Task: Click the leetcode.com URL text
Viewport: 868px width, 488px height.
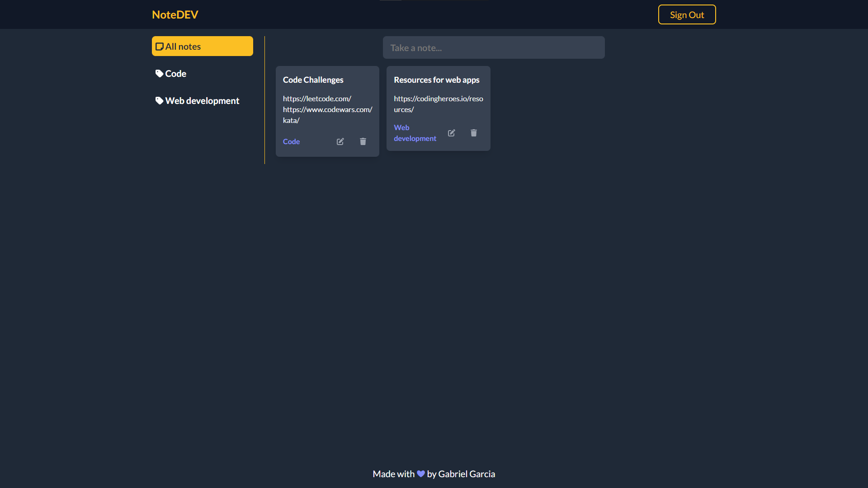Action: (x=317, y=99)
